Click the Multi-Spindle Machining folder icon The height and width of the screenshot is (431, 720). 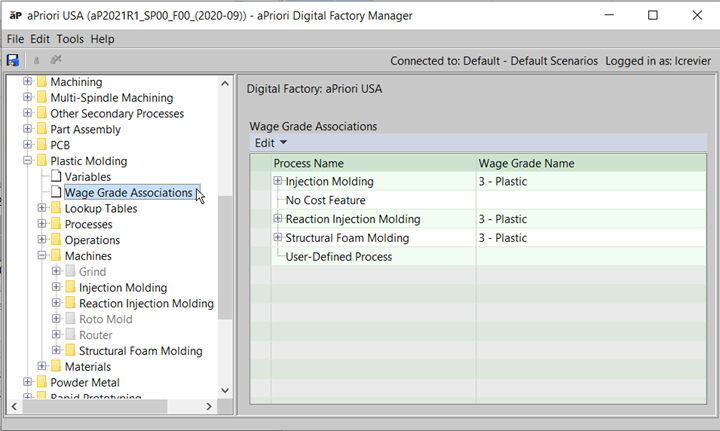pyautogui.click(x=42, y=97)
